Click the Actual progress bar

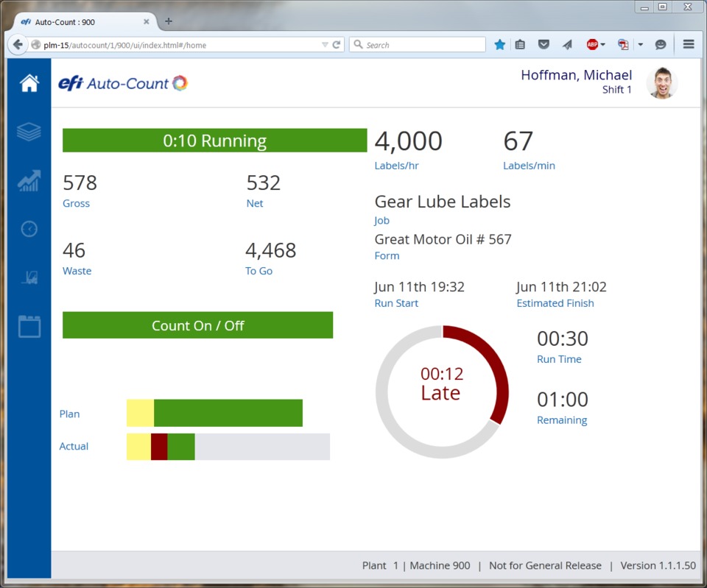[x=228, y=447]
